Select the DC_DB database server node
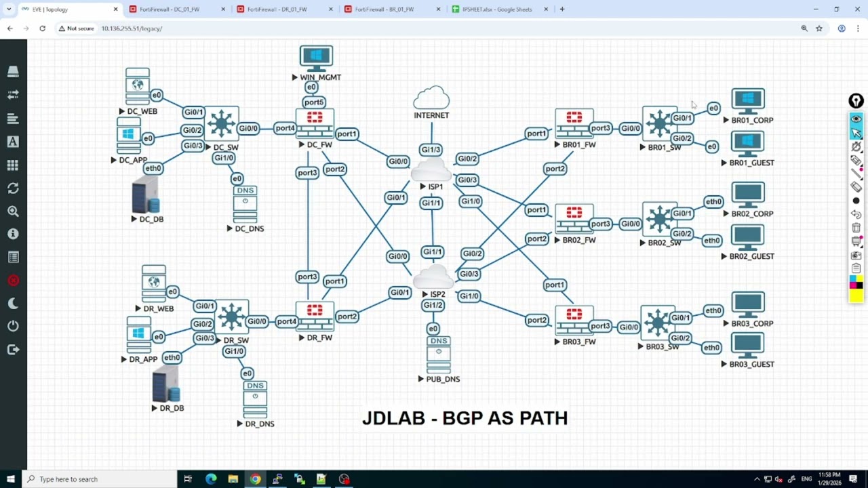 point(146,195)
